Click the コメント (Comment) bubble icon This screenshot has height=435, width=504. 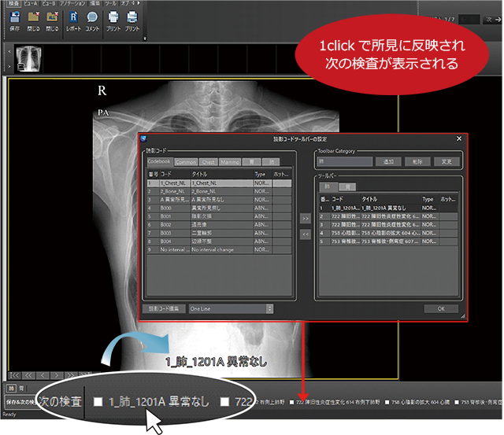[x=92, y=17]
